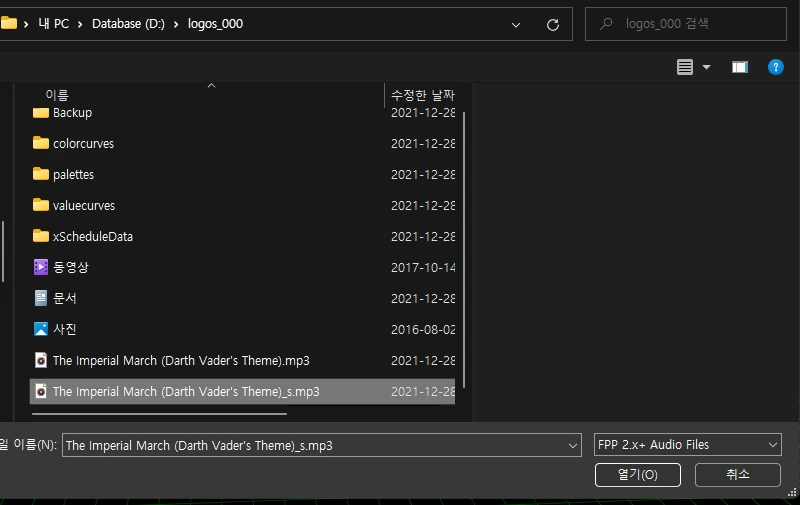Select The Imperial March (Darth Vader's Theme)_s.mp3 file
This screenshot has width=800, height=505.
pyautogui.click(x=186, y=392)
